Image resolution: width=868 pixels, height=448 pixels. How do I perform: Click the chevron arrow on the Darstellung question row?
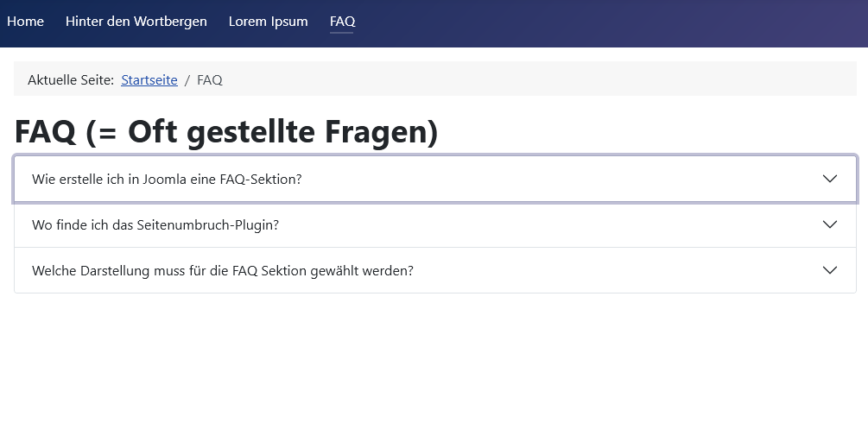[830, 270]
